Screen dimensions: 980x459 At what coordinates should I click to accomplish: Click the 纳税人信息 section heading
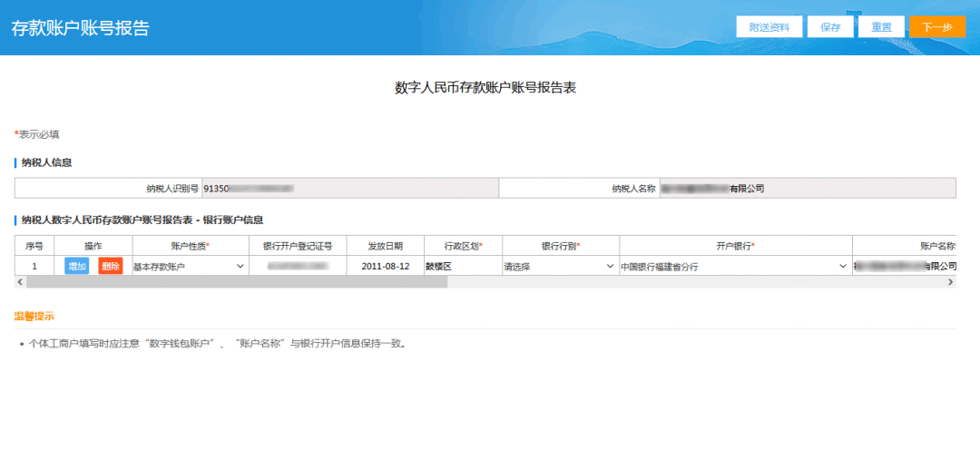[46, 163]
